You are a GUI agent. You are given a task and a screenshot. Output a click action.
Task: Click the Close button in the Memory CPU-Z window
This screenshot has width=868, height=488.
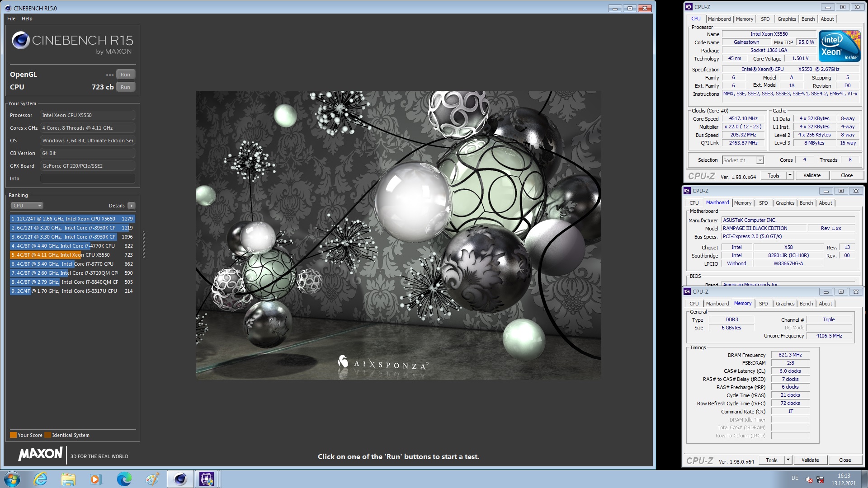point(845,460)
